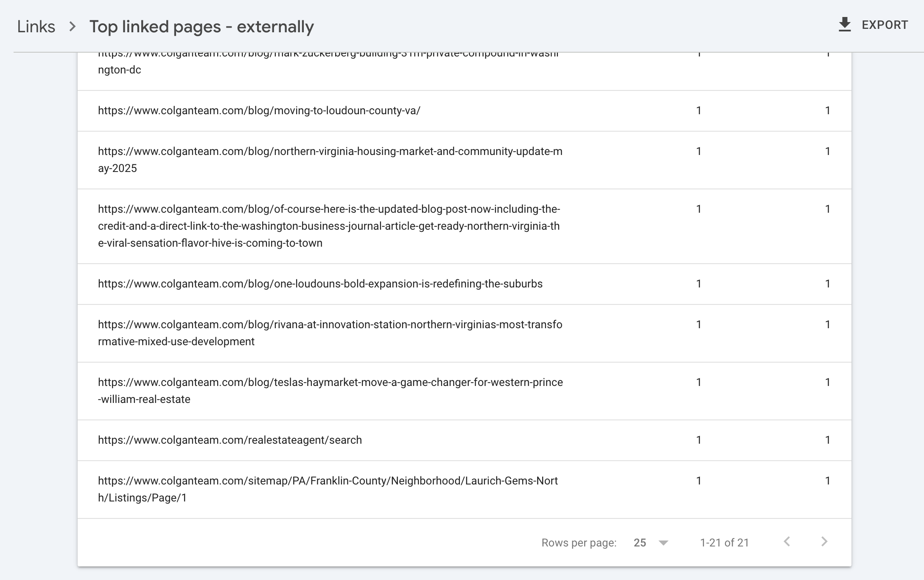Click the EXPORT button label
924x580 pixels.
[885, 25]
